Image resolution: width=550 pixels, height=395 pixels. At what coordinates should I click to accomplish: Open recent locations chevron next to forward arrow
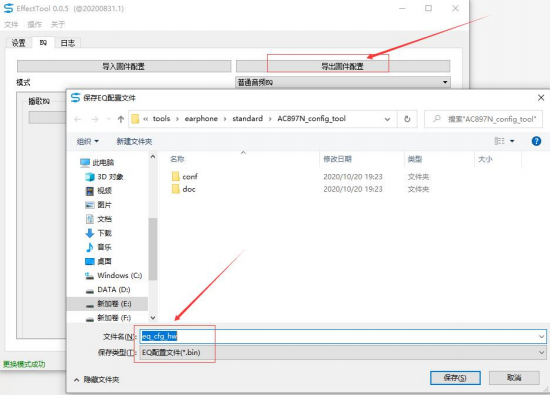point(108,119)
